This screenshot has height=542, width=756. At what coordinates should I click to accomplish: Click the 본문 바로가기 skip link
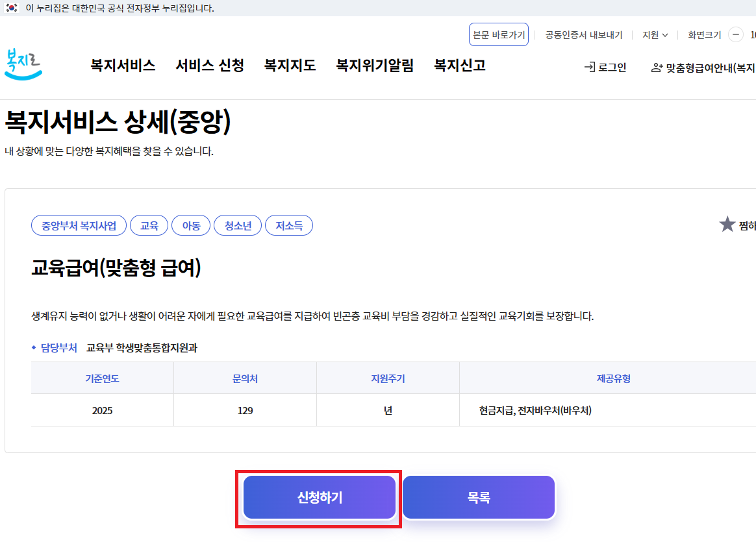tap(499, 35)
